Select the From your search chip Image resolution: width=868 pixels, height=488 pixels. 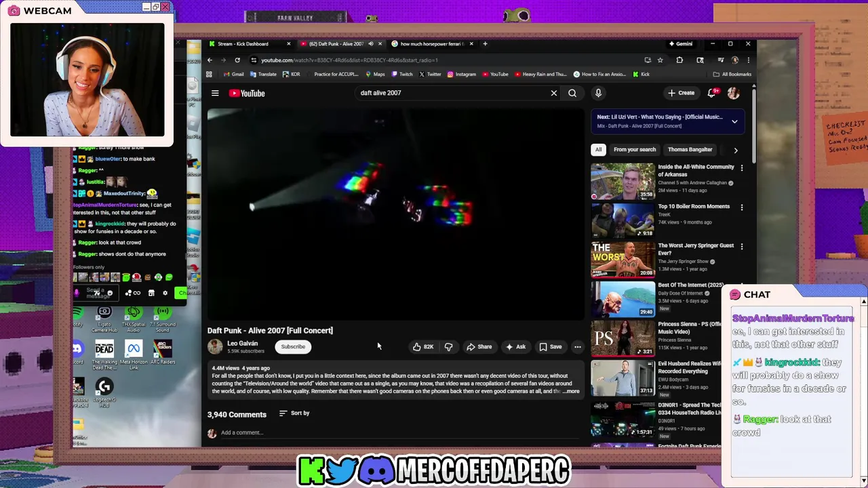pos(635,150)
